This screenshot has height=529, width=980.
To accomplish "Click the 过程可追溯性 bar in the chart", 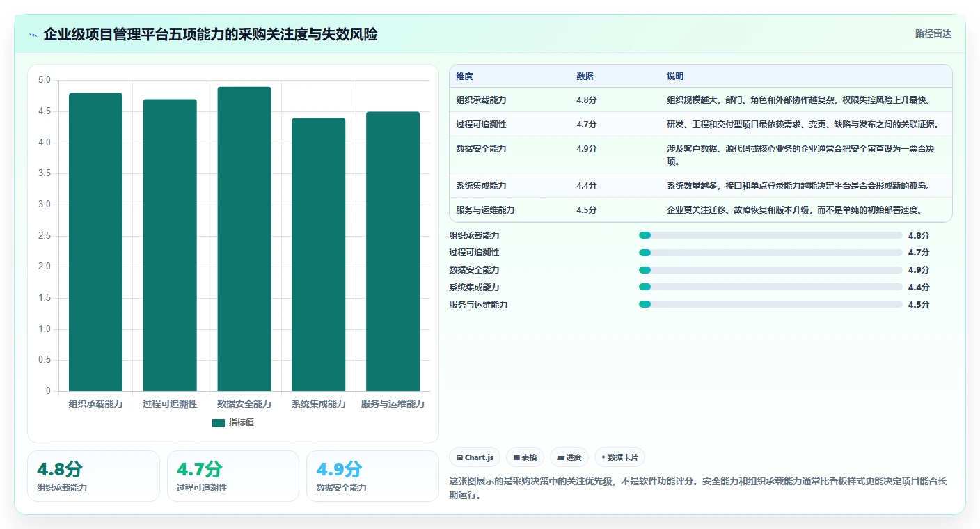I will pos(170,245).
